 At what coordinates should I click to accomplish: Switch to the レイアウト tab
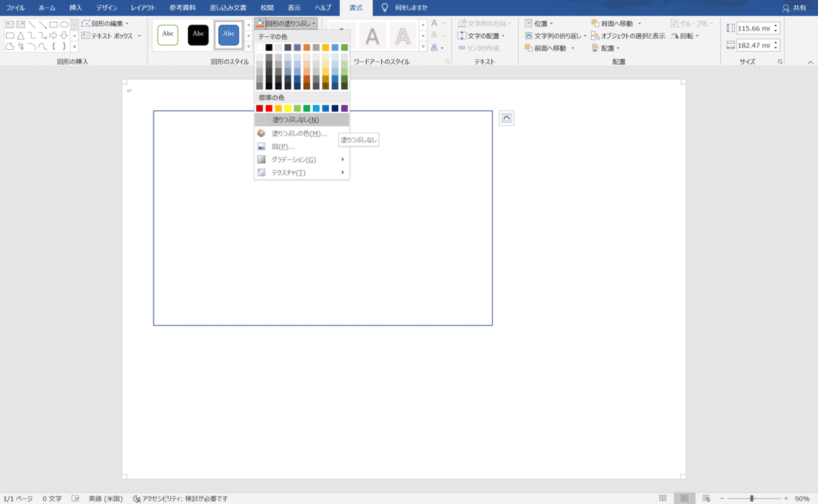(143, 7)
